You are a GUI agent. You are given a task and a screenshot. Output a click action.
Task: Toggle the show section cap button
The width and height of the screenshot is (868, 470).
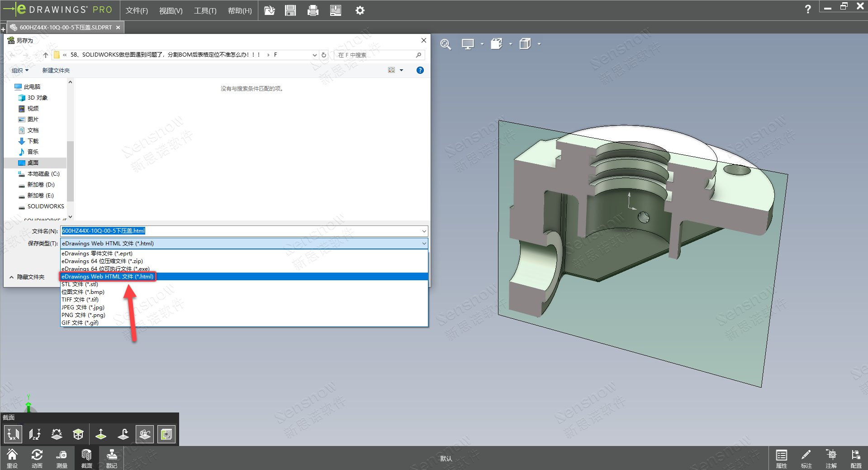click(166, 434)
